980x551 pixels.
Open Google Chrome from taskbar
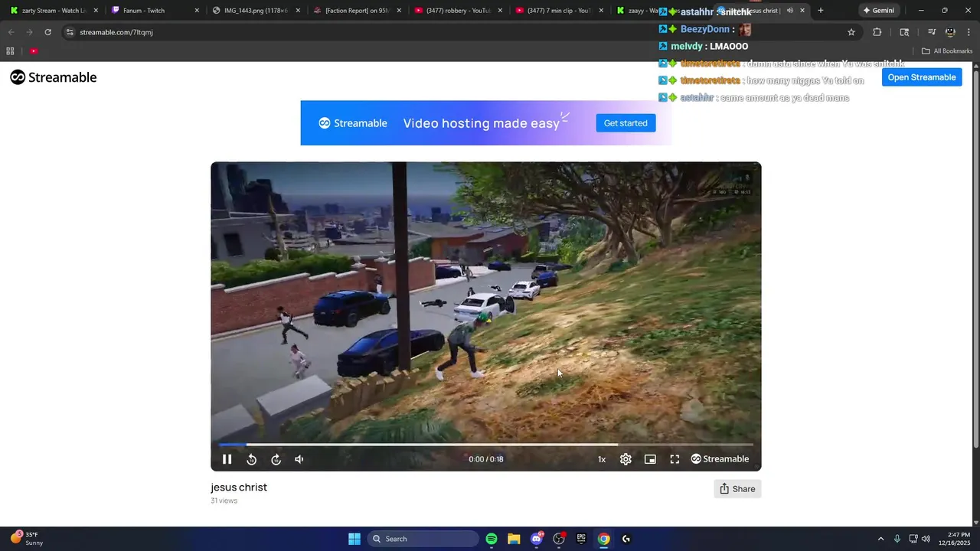pos(604,539)
